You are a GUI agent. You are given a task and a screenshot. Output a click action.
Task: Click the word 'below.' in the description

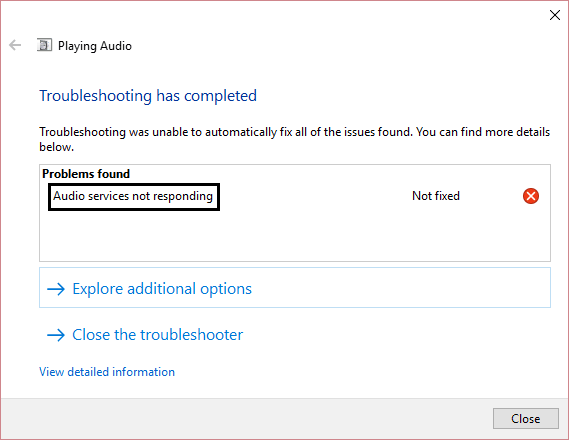pyautogui.click(x=57, y=147)
